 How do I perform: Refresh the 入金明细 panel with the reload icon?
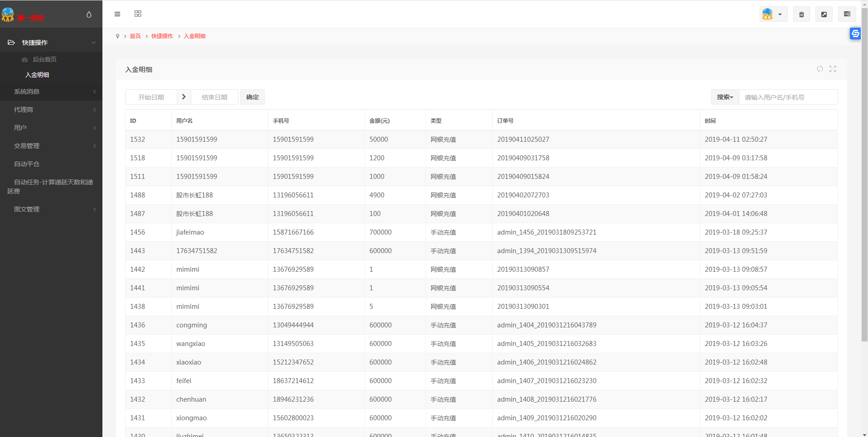click(820, 69)
